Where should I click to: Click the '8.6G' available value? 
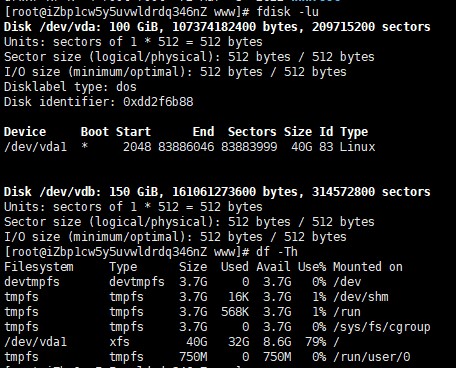pyautogui.click(x=277, y=342)
